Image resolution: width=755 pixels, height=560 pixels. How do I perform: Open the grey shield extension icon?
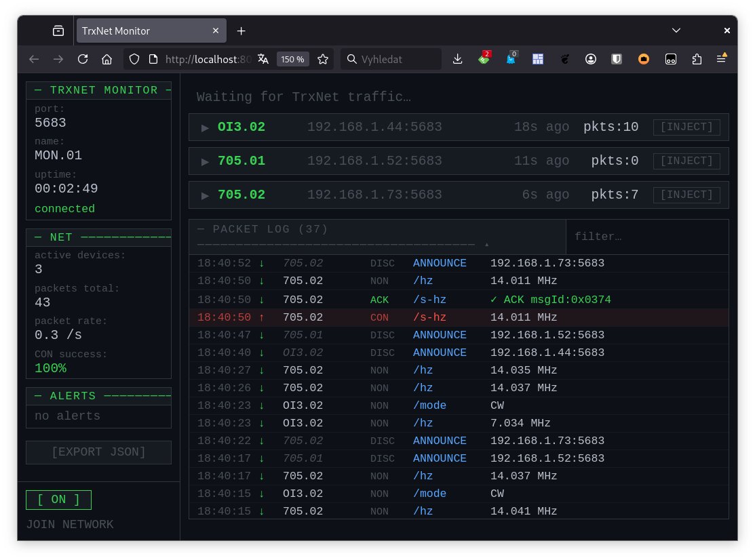tap(617, 59)
